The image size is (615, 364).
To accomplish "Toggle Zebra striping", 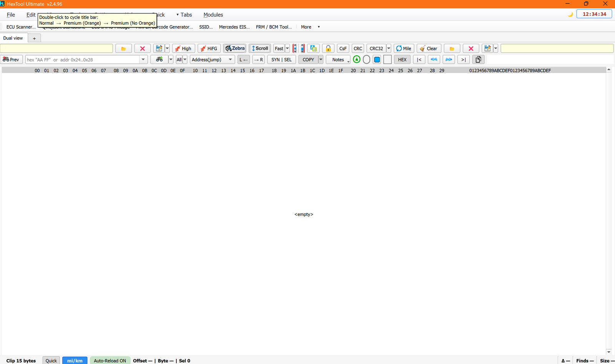I will pyautogui.click(x=235, y=48).
